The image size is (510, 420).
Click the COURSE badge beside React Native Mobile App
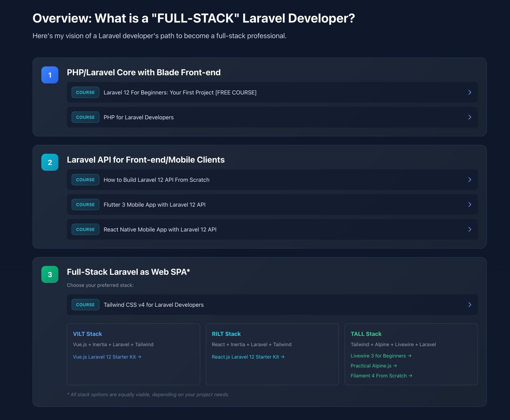point(85,229)
